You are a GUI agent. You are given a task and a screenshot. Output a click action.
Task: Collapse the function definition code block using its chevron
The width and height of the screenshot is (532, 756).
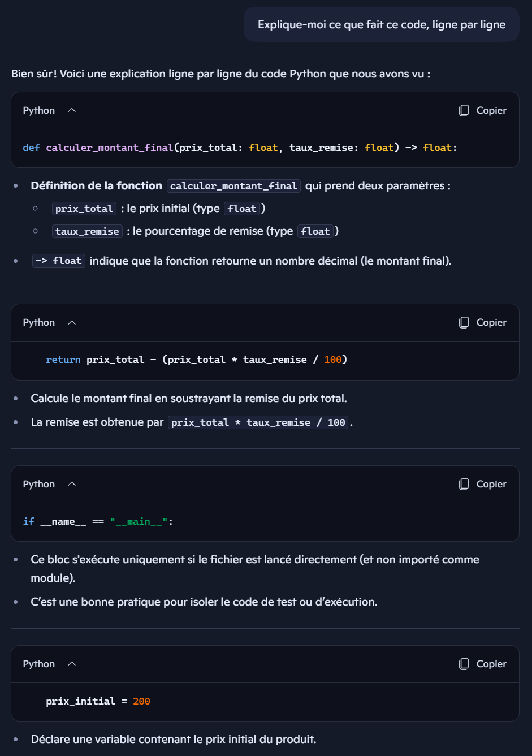click(72, 110)
